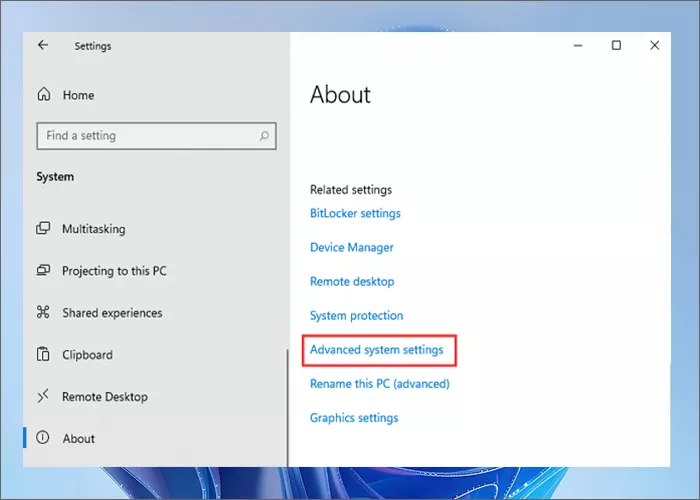Click the back arrow in Settings
Viewport: 700px width, 500px height.
43,45
